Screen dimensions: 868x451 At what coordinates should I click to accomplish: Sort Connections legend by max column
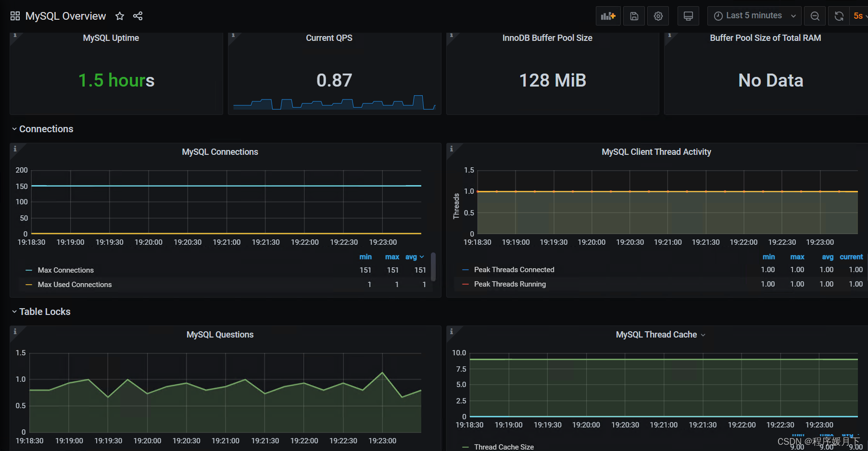[x=392, y=257]
